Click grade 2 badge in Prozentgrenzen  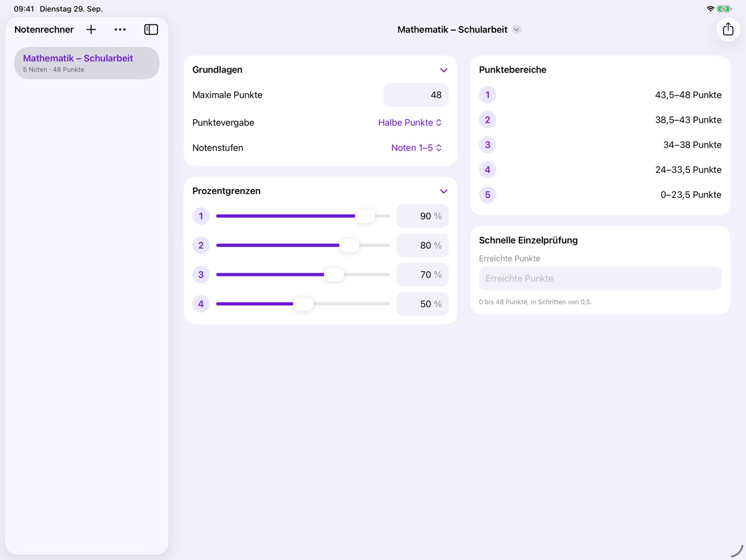point(201,245)
